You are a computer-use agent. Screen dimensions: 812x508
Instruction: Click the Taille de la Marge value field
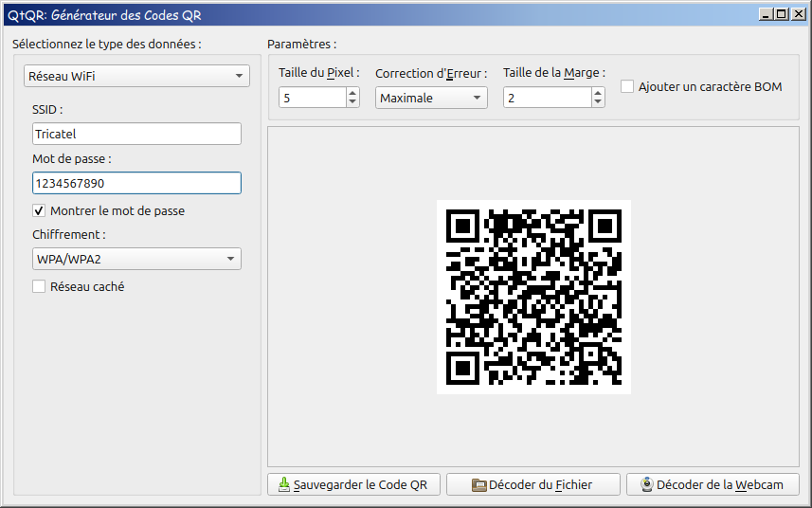click(x=548, y=98)
